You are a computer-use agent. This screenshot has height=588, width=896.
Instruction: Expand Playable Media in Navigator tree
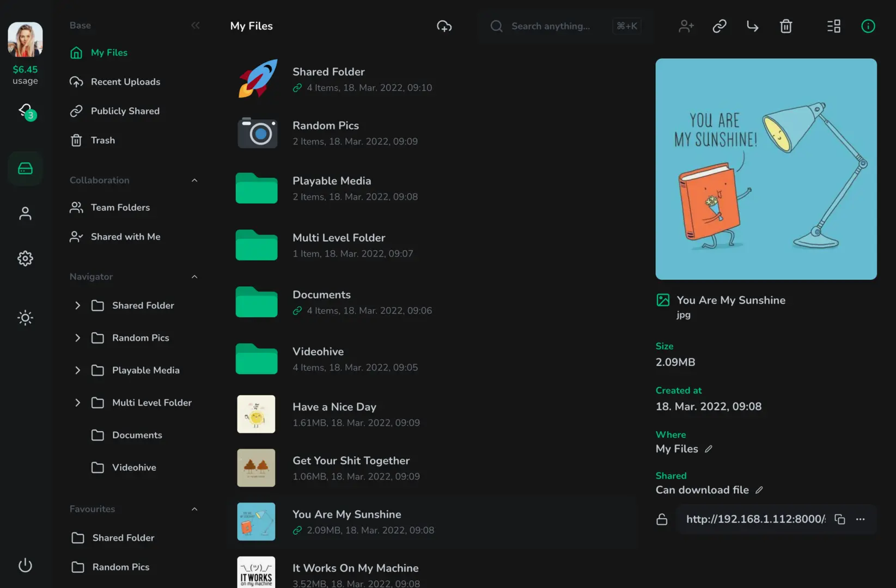pos(77,370)
